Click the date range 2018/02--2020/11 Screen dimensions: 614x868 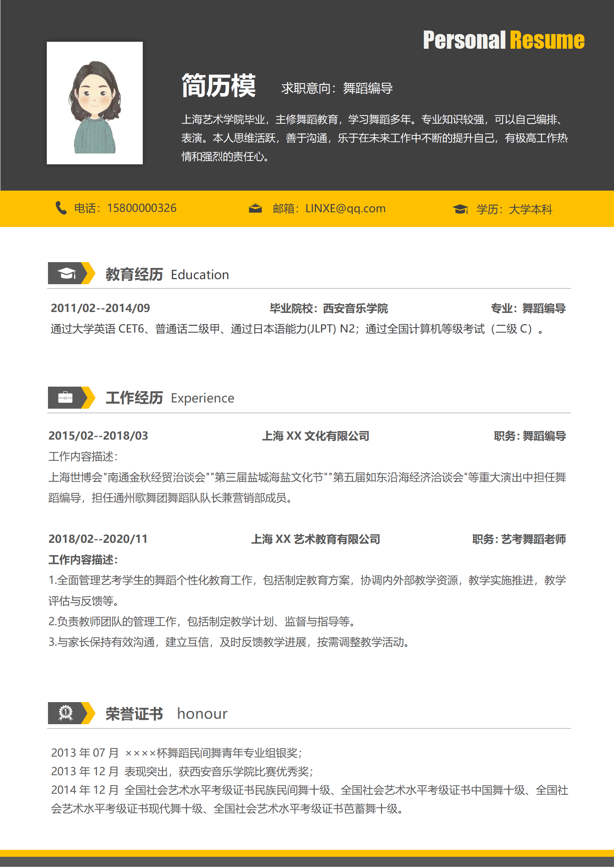coord(98,539)
